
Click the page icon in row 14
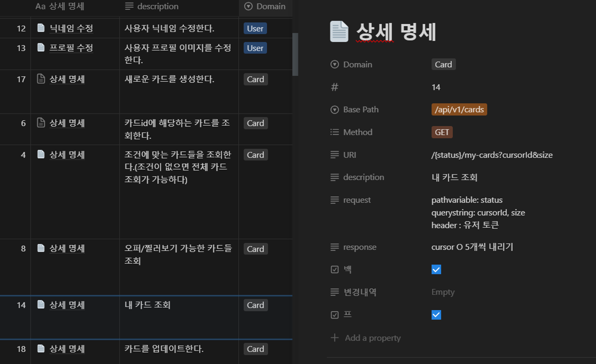pyautogui.click(x=41, y=304)
